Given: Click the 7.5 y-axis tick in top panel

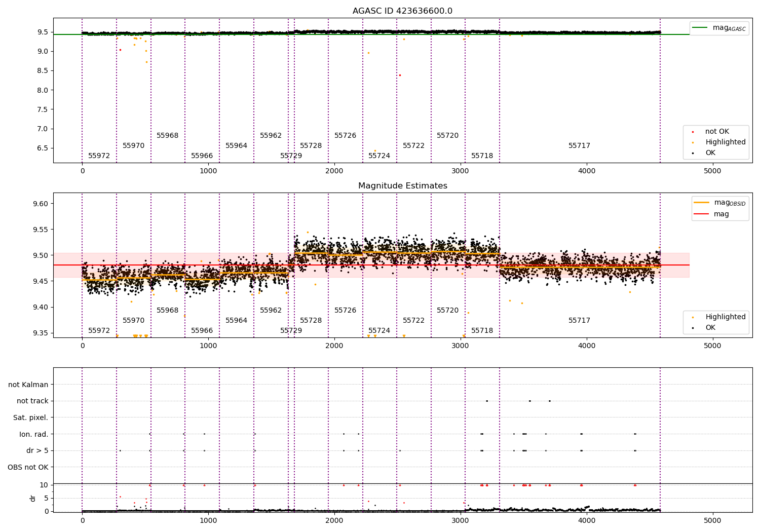Looking at the screenshot, I should point(43,109).
